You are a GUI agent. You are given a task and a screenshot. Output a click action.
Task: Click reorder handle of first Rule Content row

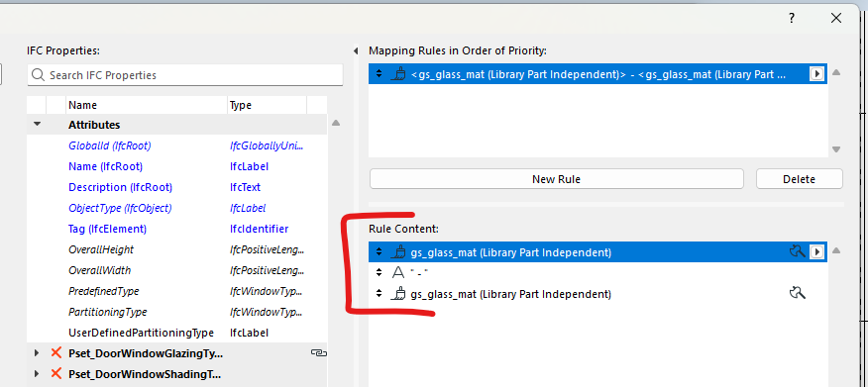(380, 252)
